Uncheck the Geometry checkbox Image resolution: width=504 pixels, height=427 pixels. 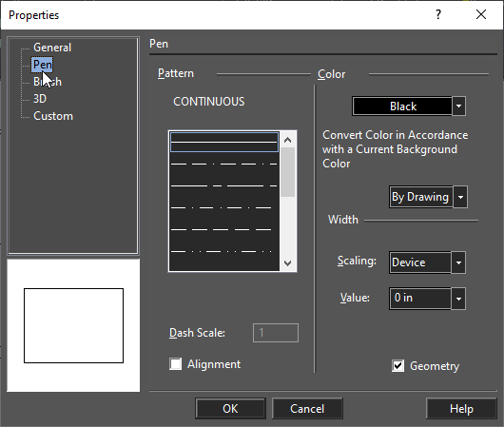point(397,366)
